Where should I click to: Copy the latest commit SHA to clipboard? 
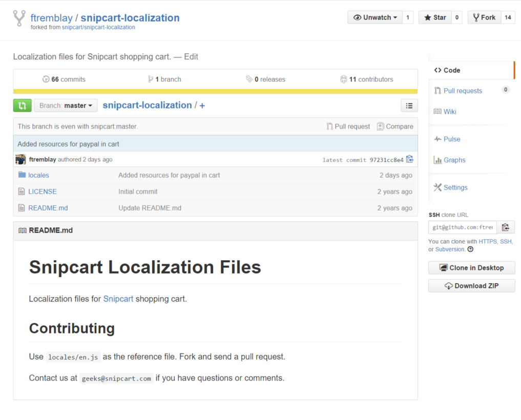410,159
